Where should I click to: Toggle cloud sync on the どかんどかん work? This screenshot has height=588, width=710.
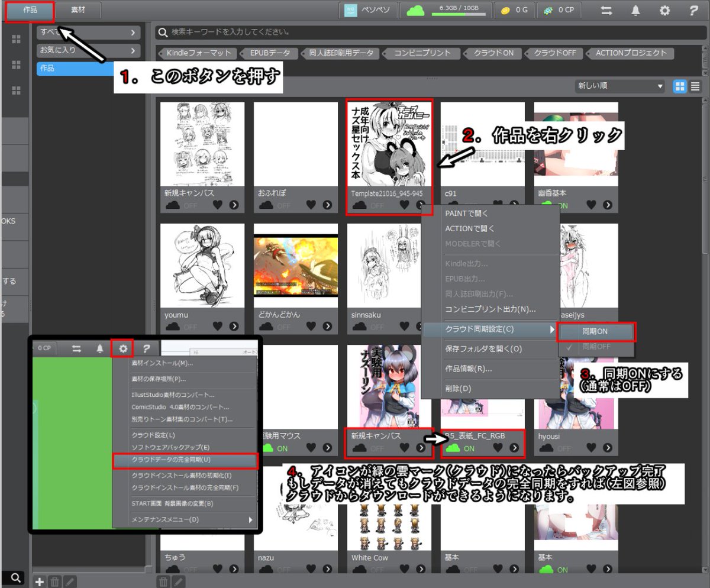click(x=274, y=327)
